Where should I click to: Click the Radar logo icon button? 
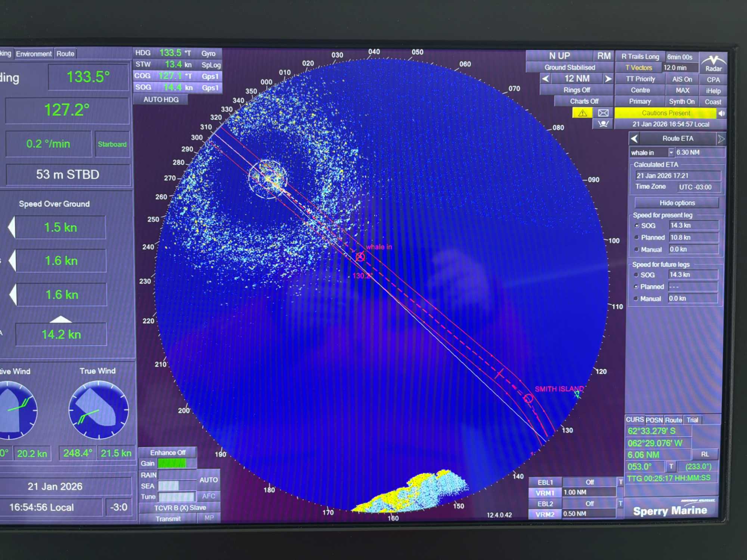[x=713, y=63]
